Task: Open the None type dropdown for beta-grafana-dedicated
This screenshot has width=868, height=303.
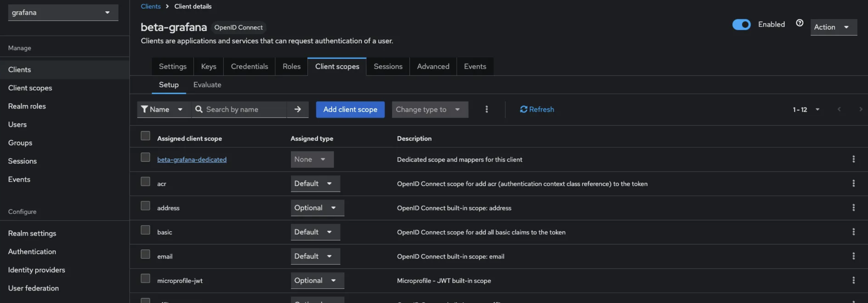Action: click(x=312, y=159)
